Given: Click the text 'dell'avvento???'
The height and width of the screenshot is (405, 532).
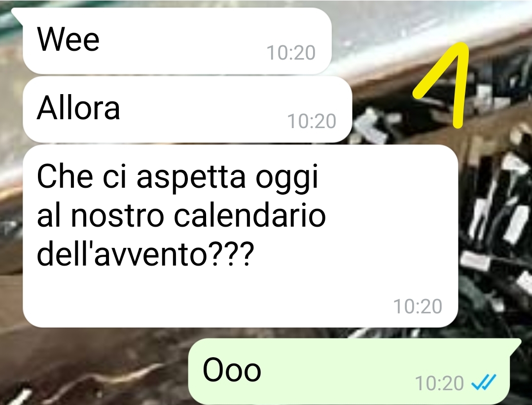Looking at the screenshot, I should 145,254.
